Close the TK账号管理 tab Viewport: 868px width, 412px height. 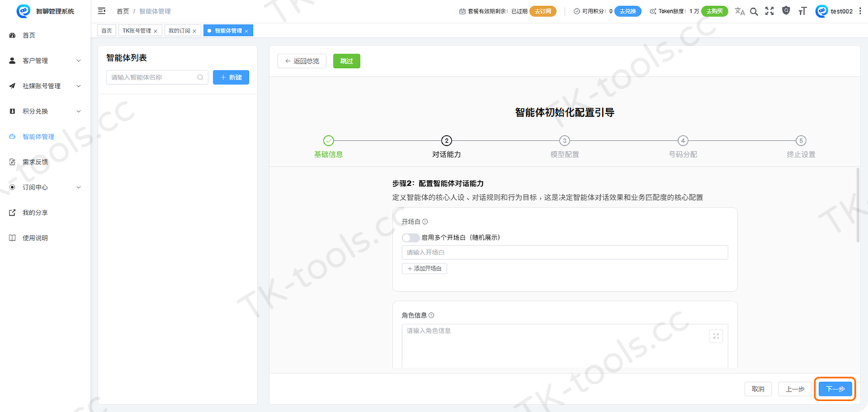155,31
